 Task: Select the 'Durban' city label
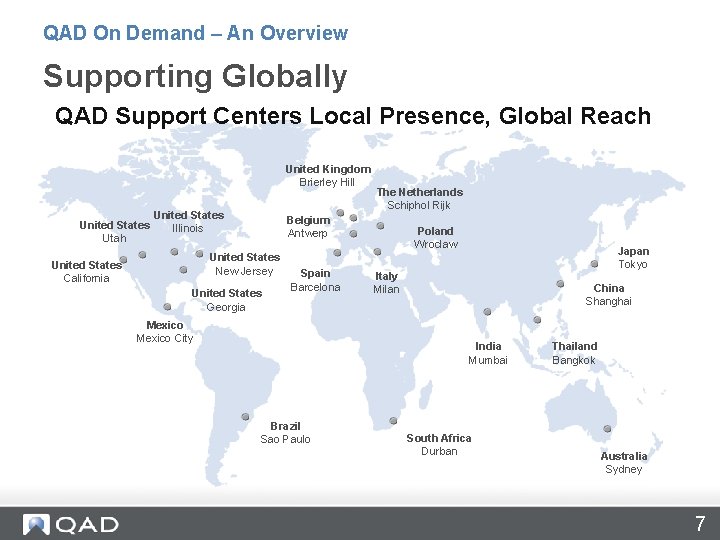439,451
